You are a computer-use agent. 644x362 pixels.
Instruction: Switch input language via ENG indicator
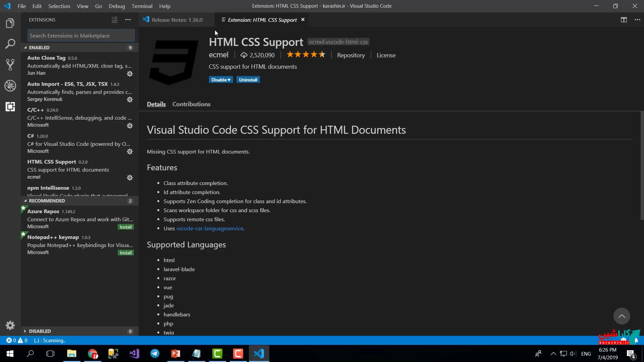pos(586,354)
